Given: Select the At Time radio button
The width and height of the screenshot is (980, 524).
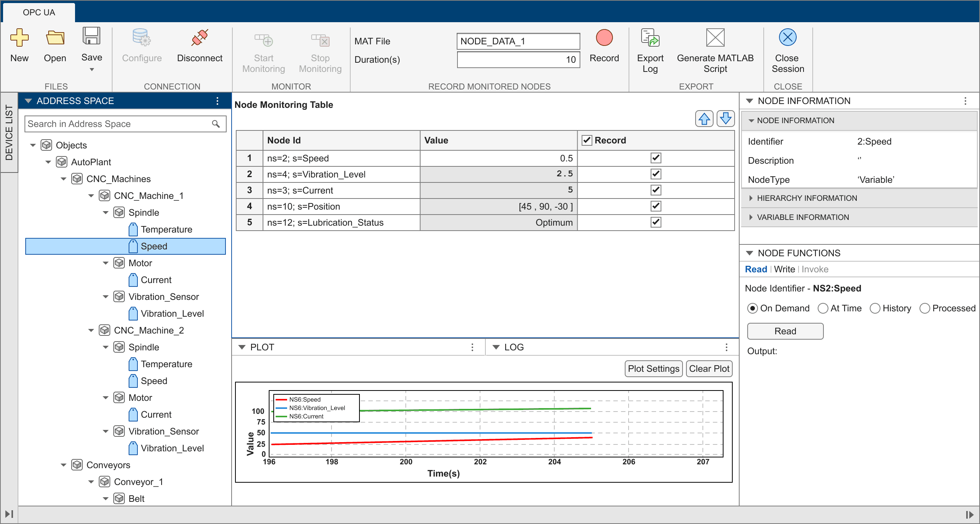Looking at the screenshot, I should 823,308.
